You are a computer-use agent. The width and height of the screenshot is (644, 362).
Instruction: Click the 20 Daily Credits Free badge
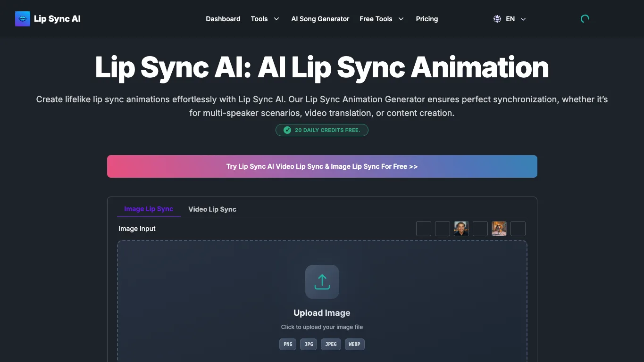pos(322,130)
